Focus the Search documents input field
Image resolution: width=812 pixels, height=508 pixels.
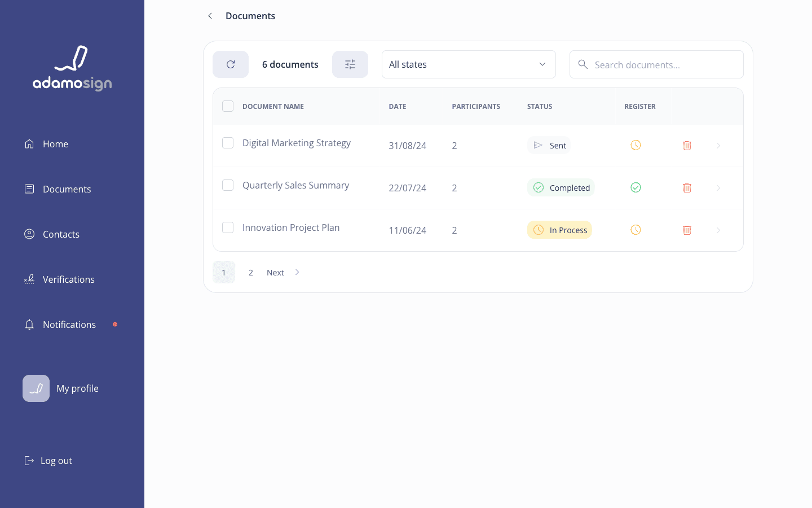[656, 64]
